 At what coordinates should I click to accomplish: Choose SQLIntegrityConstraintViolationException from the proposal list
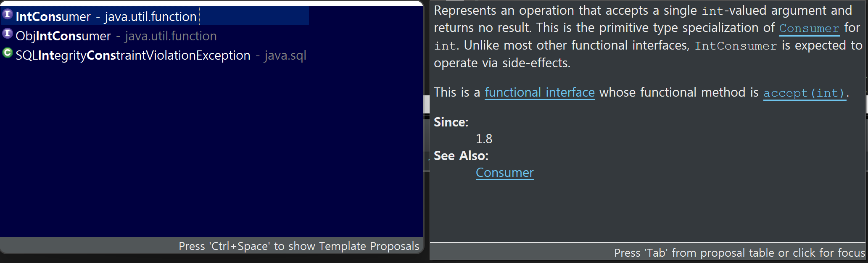point(155,55)
